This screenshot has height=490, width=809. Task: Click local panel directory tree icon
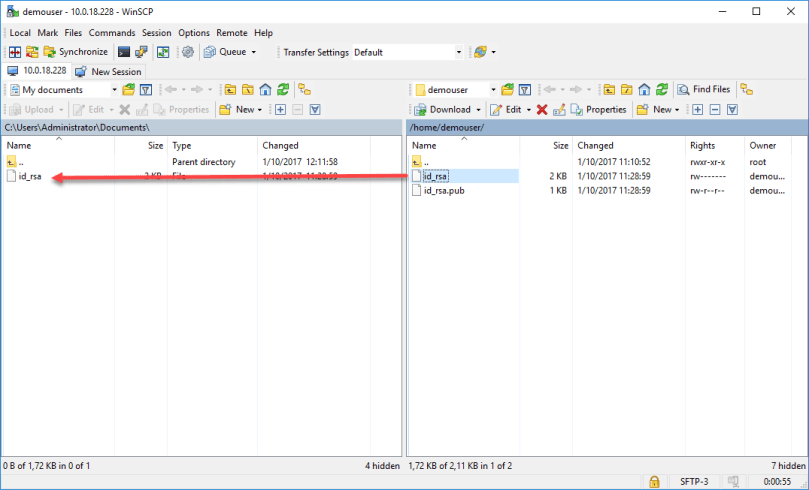point(305,90)
